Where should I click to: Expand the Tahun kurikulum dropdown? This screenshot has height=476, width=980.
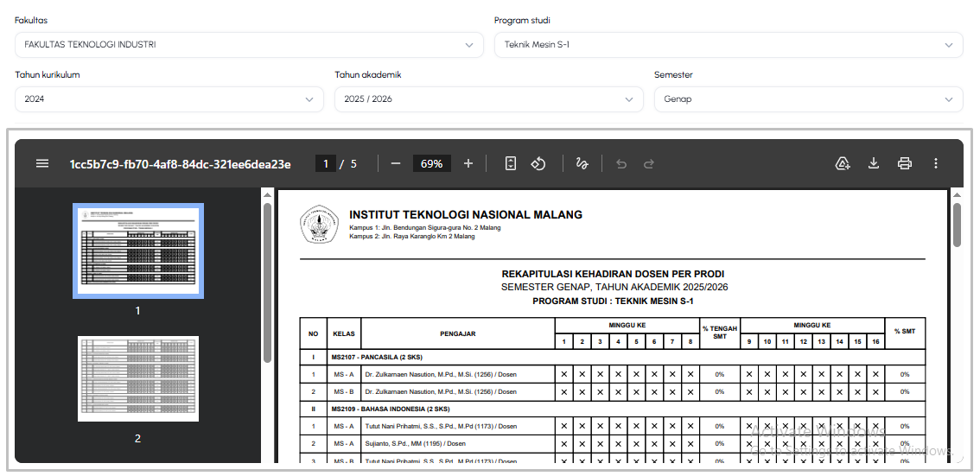tap(169, 99)
